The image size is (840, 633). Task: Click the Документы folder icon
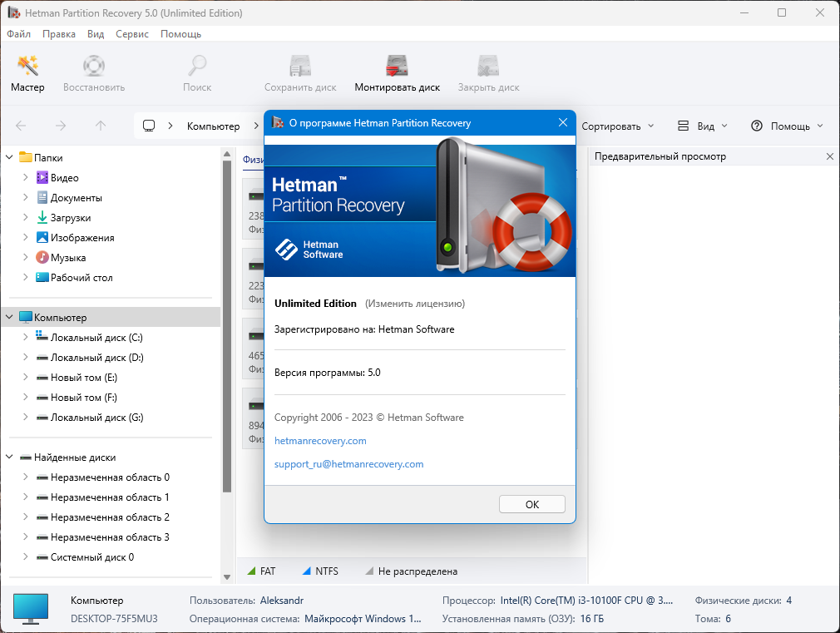point(42,197)
